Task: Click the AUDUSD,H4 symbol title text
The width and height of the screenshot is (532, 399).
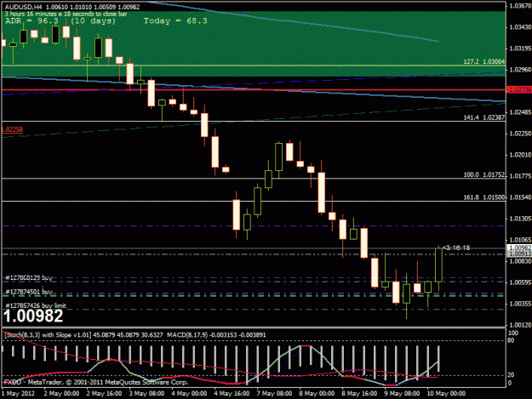Action: click(x=24, y=7)
